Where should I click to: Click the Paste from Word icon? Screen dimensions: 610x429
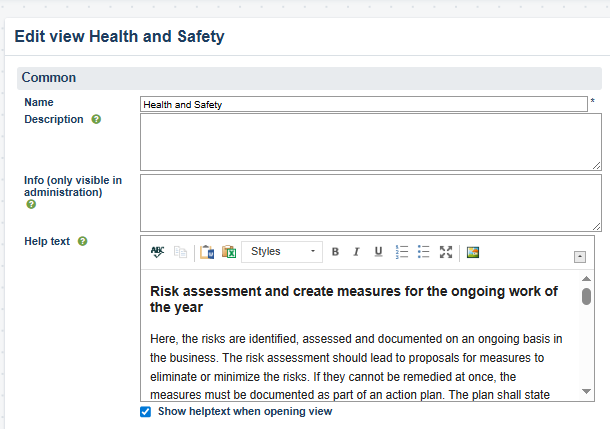[207, 252]
